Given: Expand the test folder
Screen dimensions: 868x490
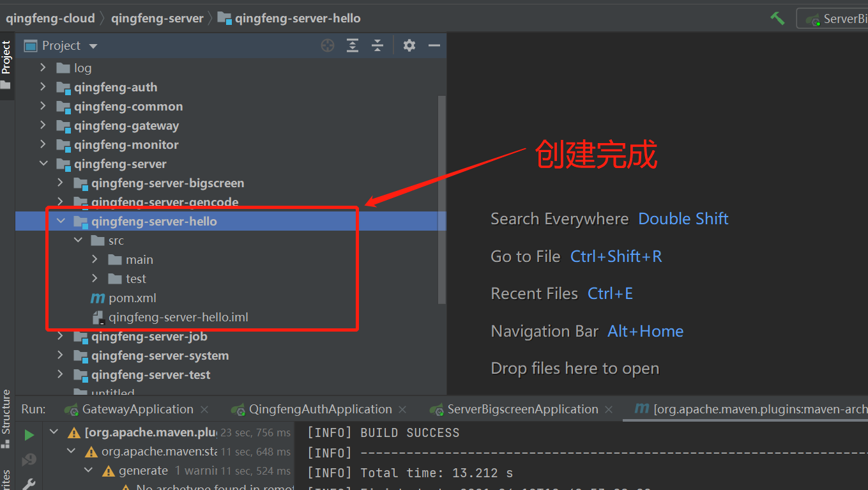Looking at the screenshot, I should click(x=95, y=279).
